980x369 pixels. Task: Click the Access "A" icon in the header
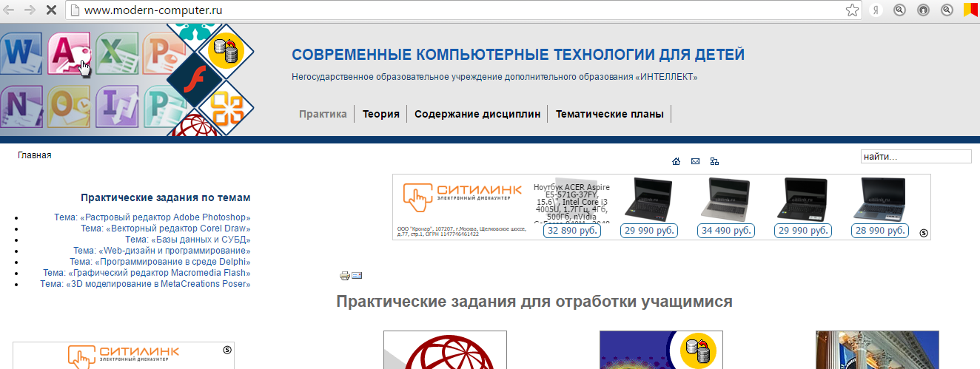tap(68, 54)
